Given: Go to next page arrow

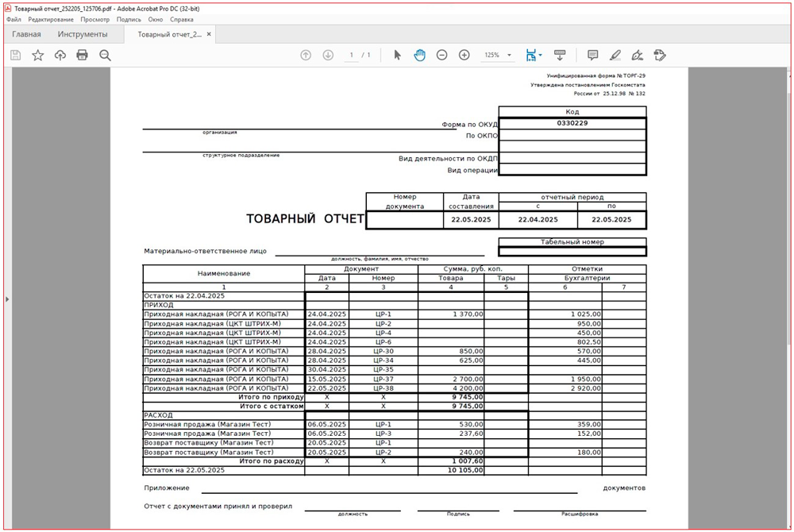Looking at the screenshot, I should (328, 55).
